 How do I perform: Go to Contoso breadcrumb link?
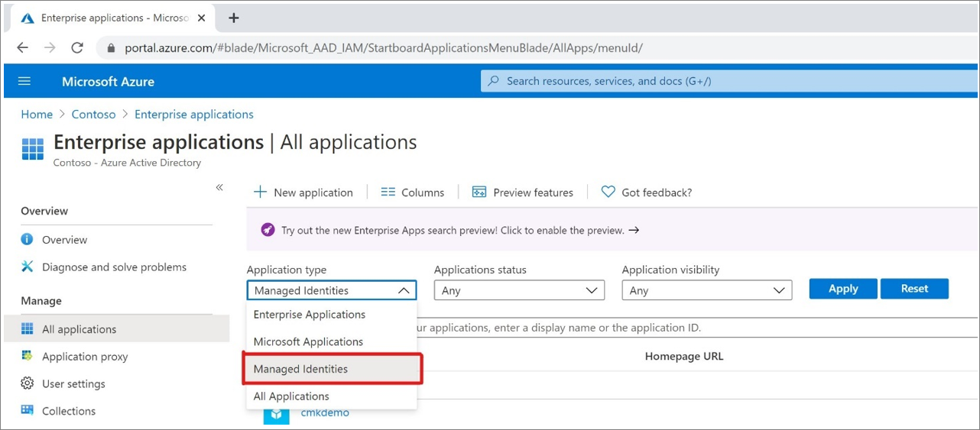[x=93, y=115]
